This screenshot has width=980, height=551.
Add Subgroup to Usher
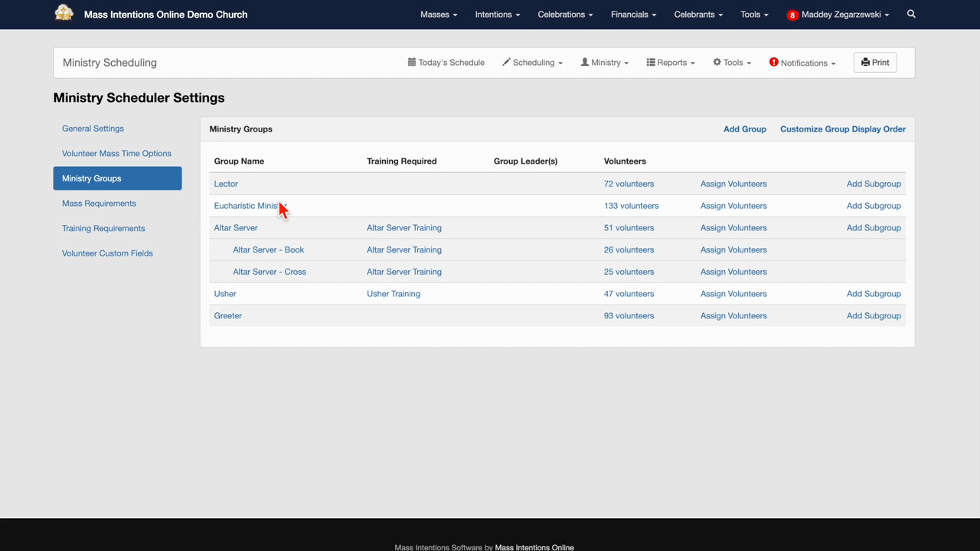click(x=874, y=294)
